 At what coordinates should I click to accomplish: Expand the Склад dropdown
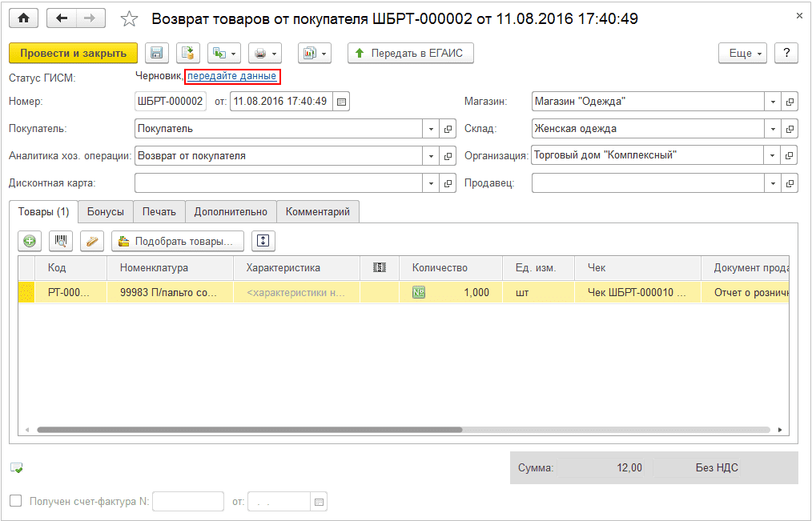[x=773, y=129]
